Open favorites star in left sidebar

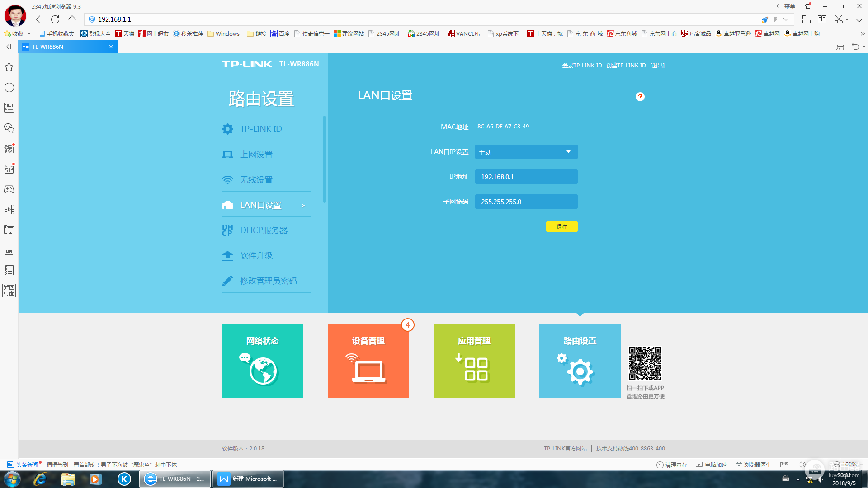[x=9, y=67]
